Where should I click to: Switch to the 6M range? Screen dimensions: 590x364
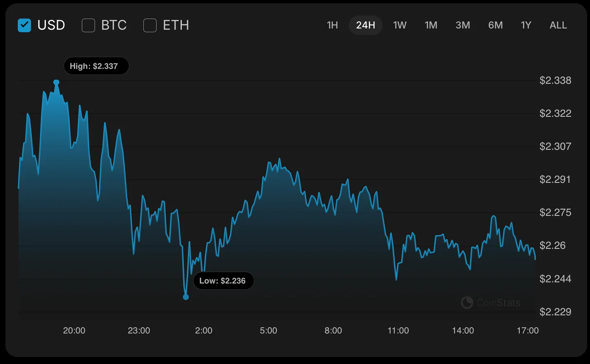tap(495, 25)
